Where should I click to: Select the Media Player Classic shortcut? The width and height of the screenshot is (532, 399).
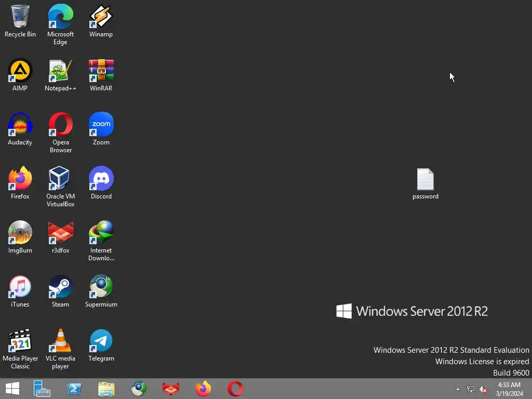pos(20,349)
